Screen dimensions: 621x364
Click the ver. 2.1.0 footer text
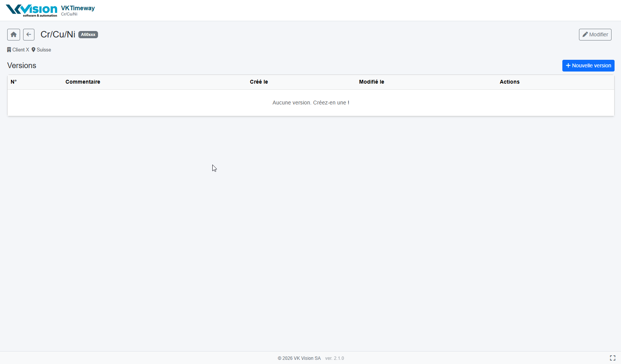pyautogui.click(x=335, y=358)
